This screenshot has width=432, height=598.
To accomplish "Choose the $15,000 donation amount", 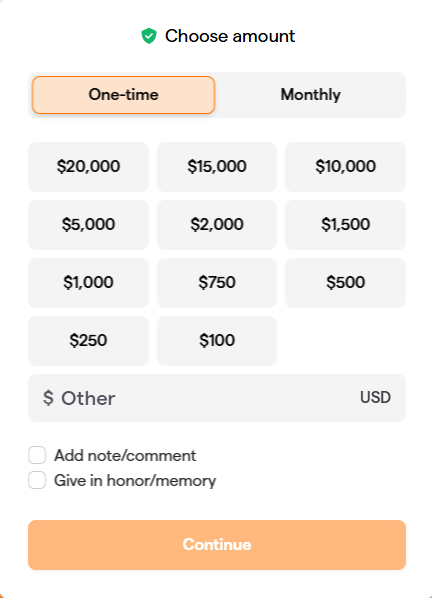I will point(217,167).
